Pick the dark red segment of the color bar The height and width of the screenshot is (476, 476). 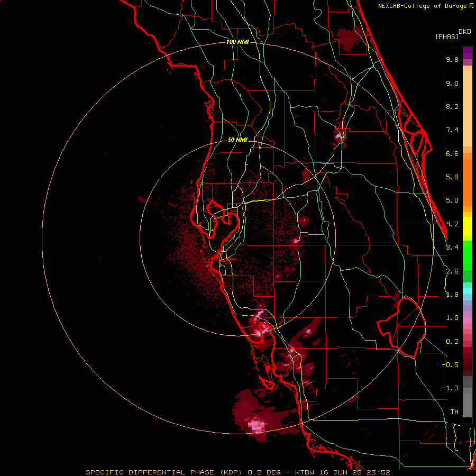[x=467, y=358]
